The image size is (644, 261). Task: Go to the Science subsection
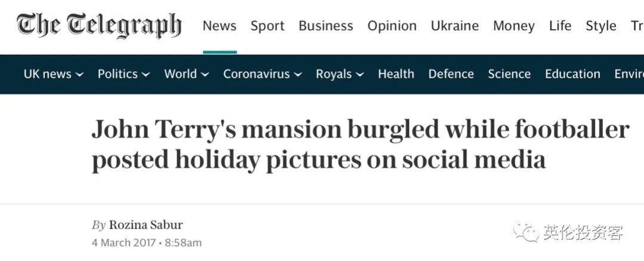pos(509,74)
